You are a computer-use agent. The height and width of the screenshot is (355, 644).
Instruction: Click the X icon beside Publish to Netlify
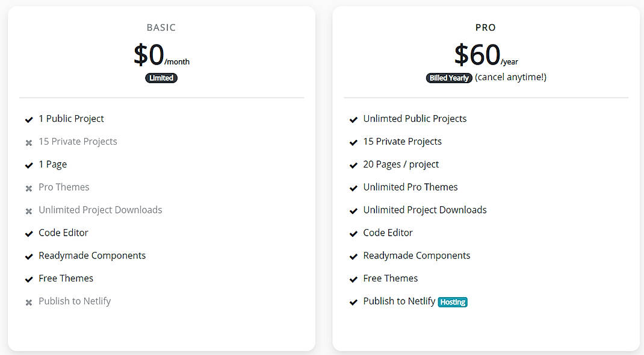(29, 302)
